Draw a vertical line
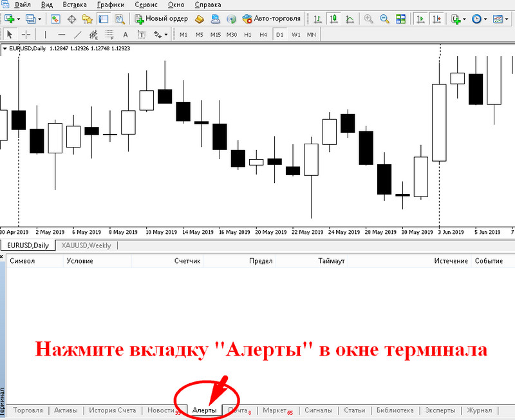515x420 pixels. [x=45, y=35]
